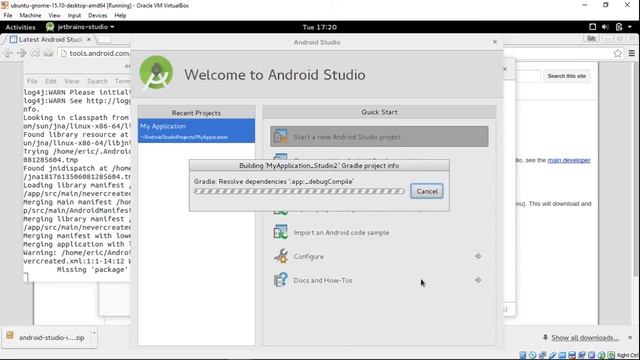The height and width of the screenshot is (360, 640).
Task: Click Import an Android code sample
Action: (x=341, y=232)
